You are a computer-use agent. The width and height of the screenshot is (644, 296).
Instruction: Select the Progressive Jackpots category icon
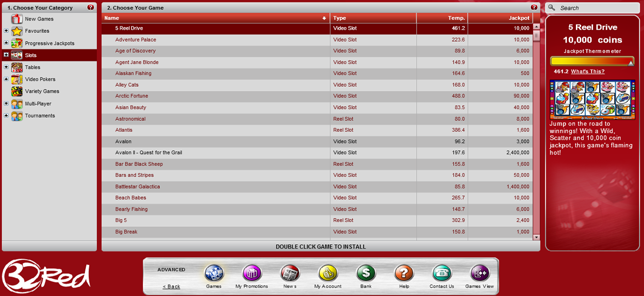17,43
